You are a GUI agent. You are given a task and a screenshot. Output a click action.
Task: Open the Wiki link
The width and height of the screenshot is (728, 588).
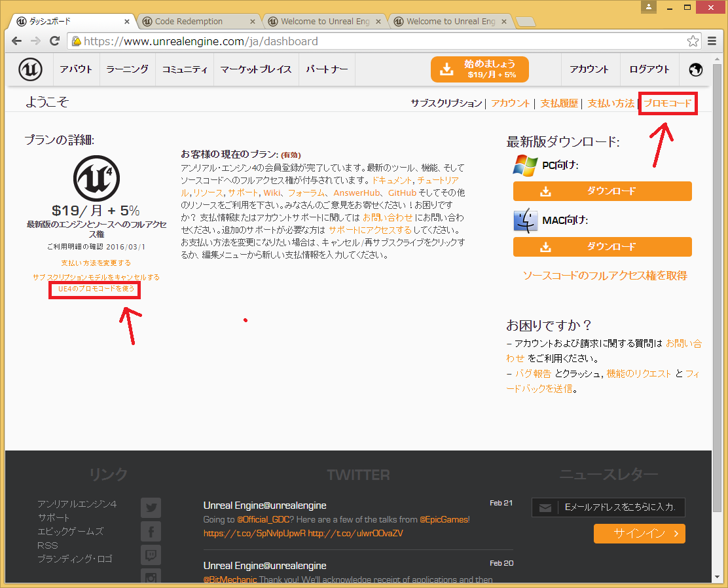[272, 193]
